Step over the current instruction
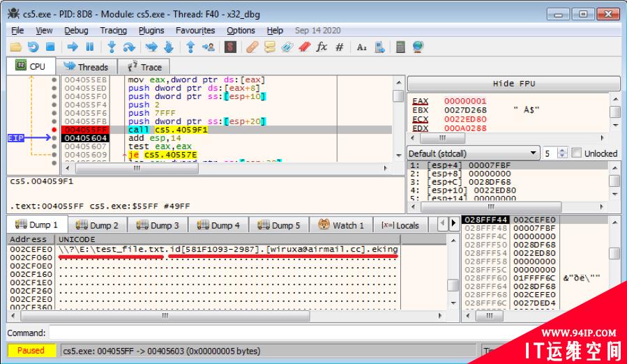 point(129,47)
